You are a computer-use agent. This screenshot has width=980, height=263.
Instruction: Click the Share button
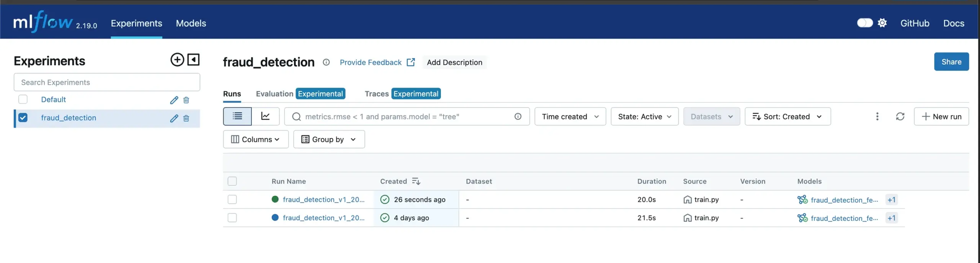951,62
